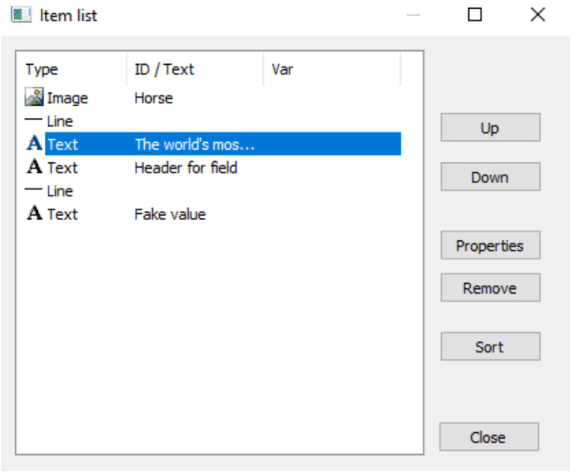Viewport: 574px width, 474px height.
Task: Select the 'Header for field' text
Action: [x=186, y=168]
